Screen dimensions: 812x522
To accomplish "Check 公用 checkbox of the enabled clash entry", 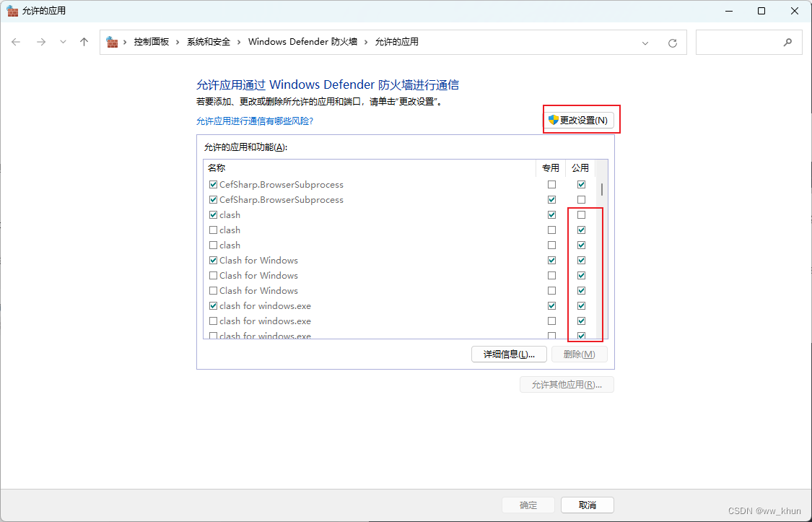I will [581, 215].
